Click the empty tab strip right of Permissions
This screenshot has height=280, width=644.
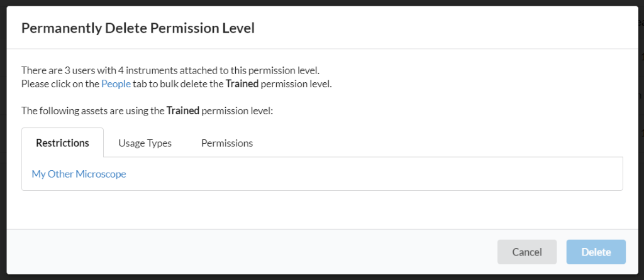pyautogui.click(x=440, y=143)
